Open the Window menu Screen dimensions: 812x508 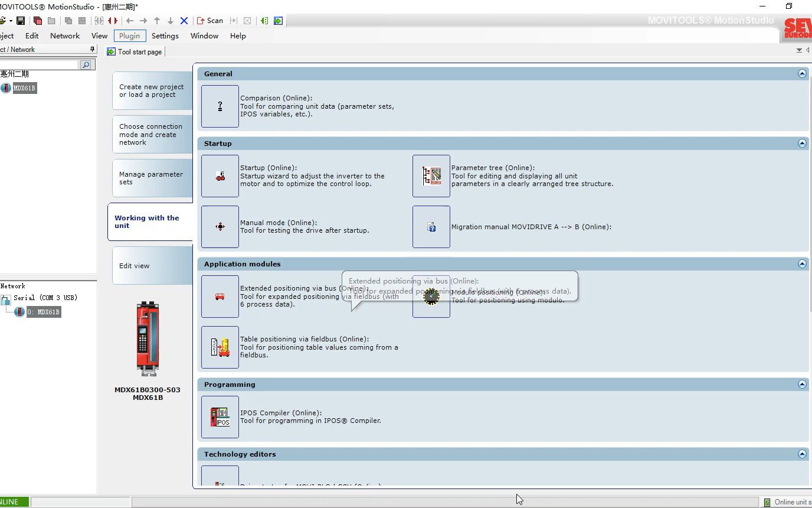click(x=204, y=36)
